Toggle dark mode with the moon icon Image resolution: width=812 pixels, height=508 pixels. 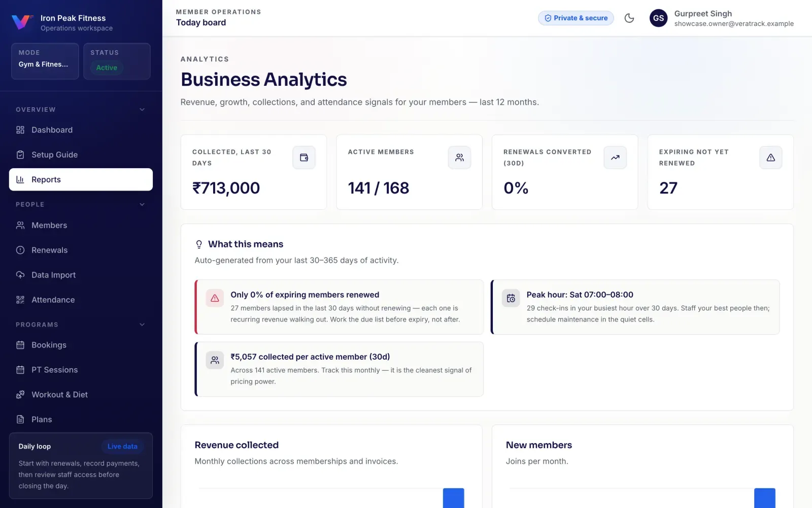click(x=629, y=18)
